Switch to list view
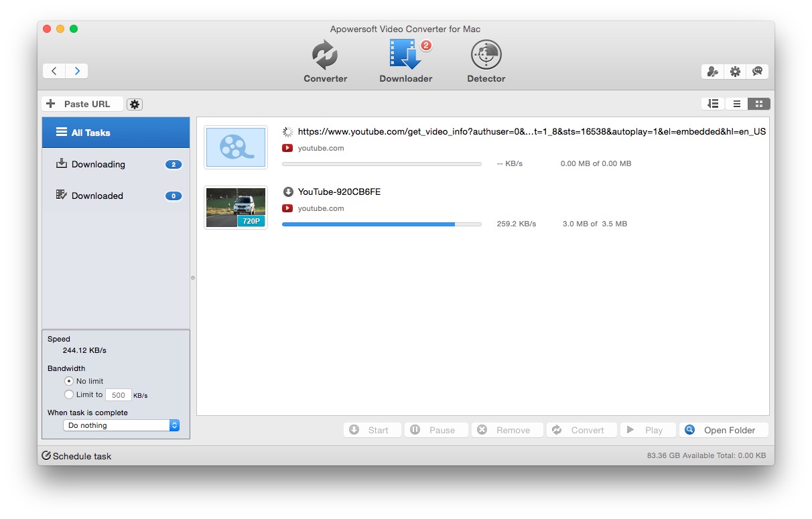 [736, 104]
